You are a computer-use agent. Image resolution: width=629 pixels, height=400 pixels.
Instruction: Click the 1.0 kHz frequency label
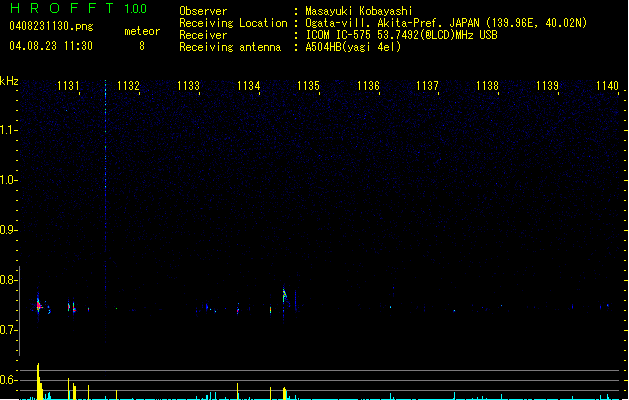pos(8,180)
